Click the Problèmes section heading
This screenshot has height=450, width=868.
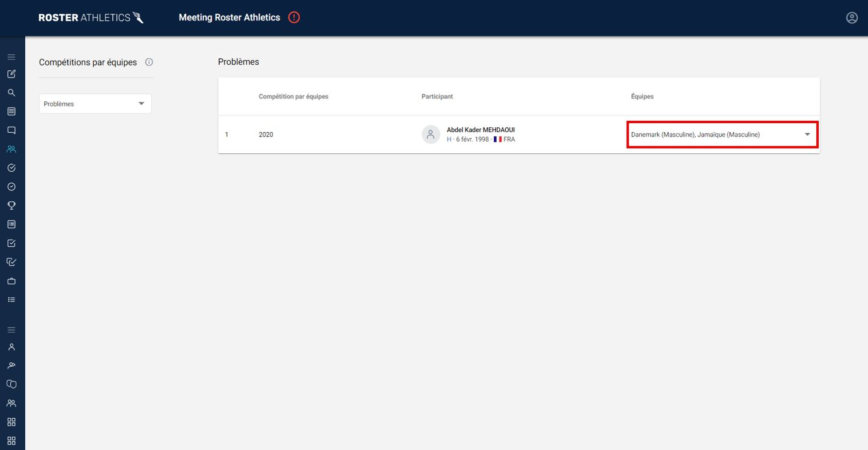click(x=238, y=62)
